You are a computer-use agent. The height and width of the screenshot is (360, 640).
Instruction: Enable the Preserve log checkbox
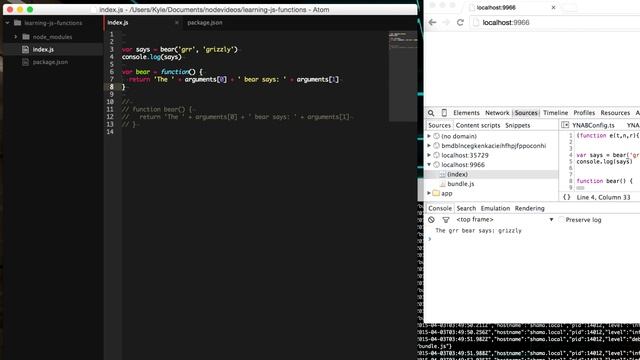(x=561, y=220)
